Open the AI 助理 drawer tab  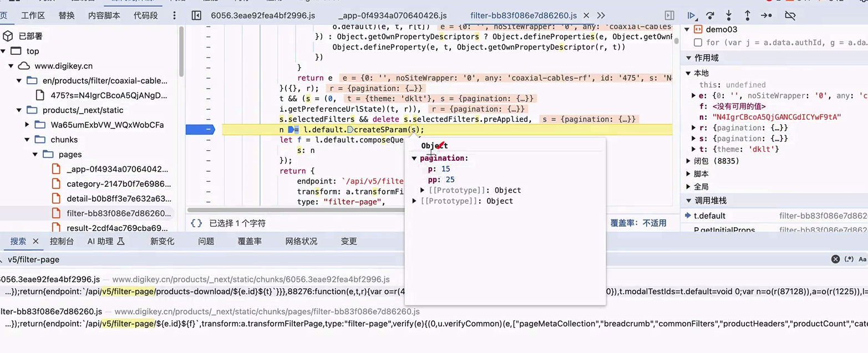(x=106, y=241)
